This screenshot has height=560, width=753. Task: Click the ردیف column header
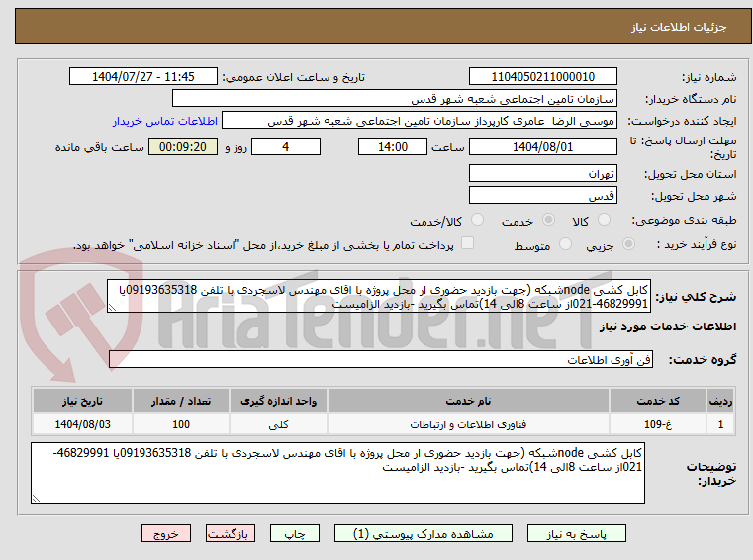point(720,401)
